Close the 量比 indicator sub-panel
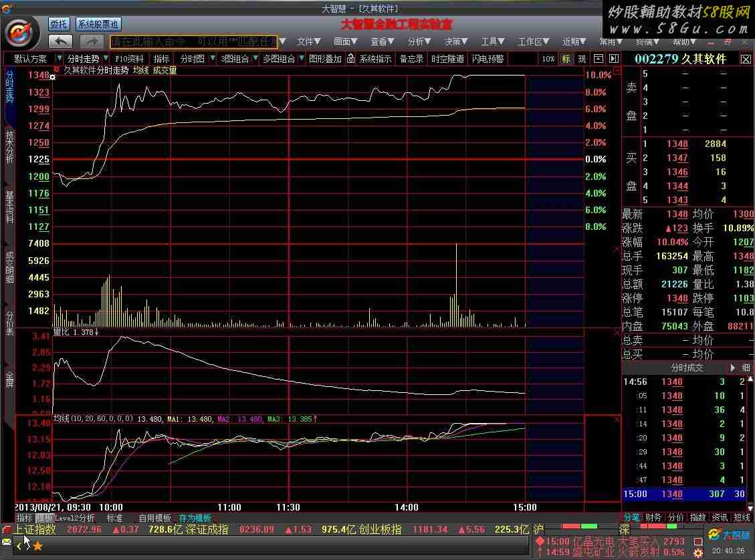755x560 pixels. (617, 332)
